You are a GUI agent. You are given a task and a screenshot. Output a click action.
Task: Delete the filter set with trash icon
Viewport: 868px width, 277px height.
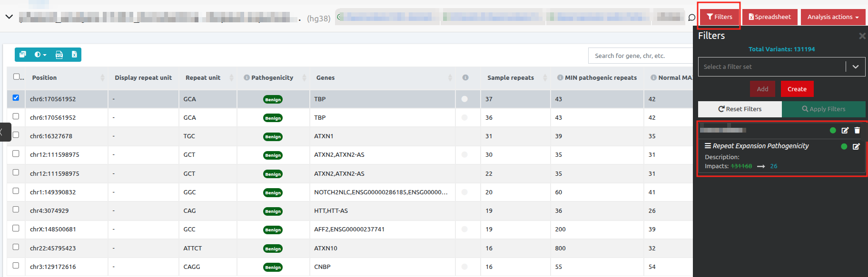[x=857, y=130]
